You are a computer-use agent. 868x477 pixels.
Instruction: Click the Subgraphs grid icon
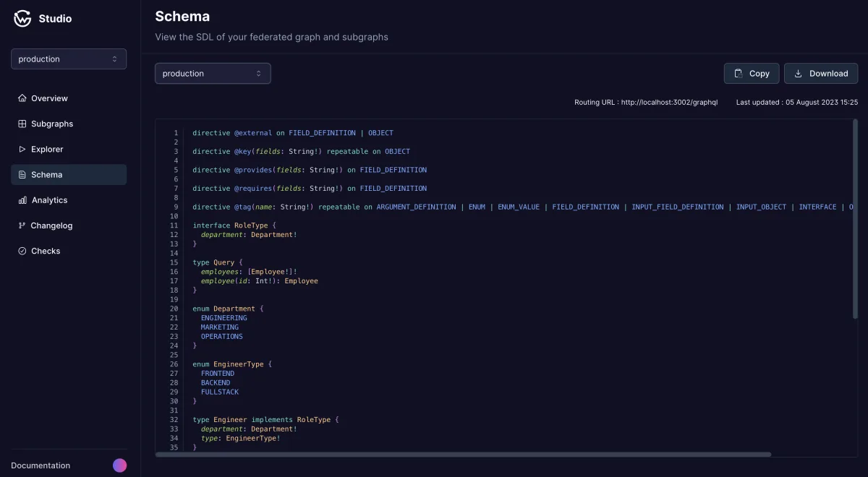tap(22, 124)
